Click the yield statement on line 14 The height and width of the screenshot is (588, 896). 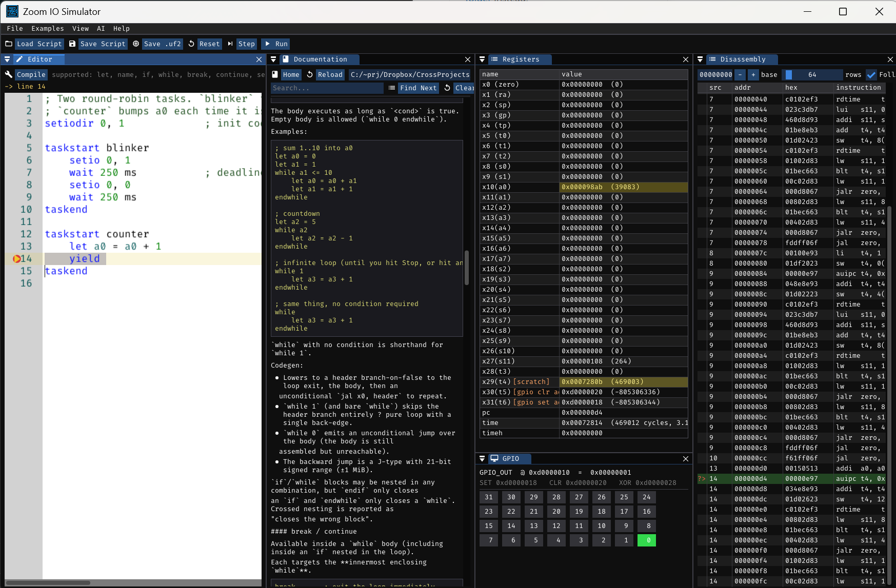point(85,259)
